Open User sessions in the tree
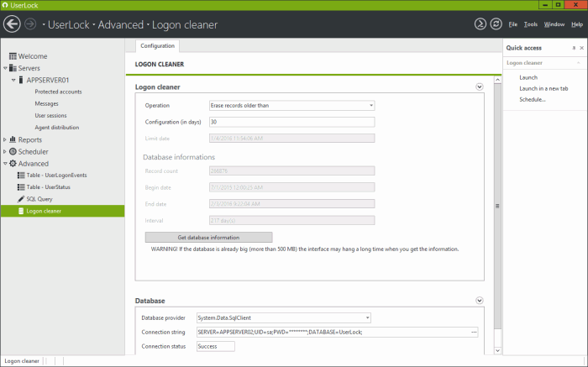The width and height of the screenshot is (588, 367). (x=50, y=116)
